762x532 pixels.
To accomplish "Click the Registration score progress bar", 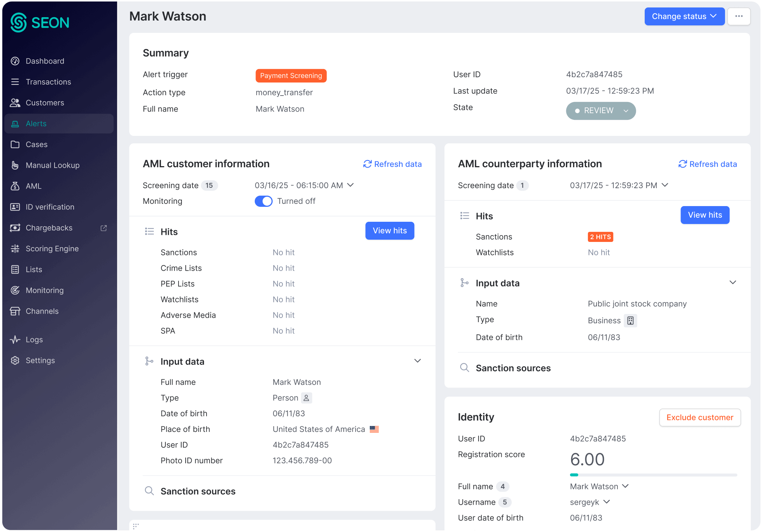I will 653,475.
